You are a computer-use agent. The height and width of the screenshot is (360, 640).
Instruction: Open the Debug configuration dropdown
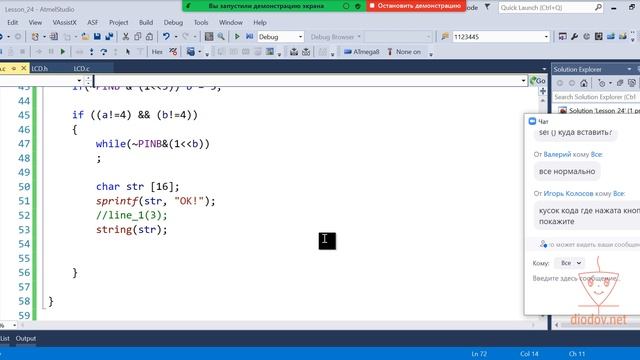coord(300,37)
